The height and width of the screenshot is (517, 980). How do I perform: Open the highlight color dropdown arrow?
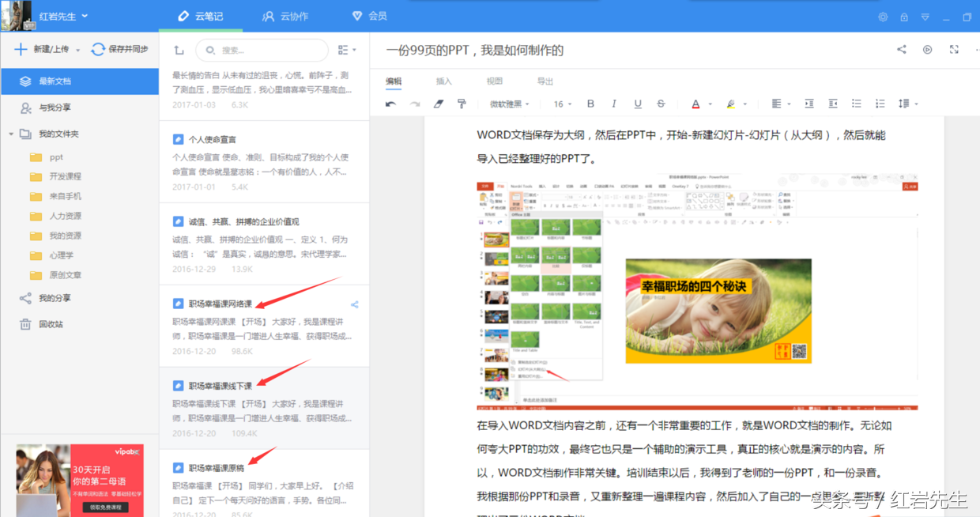(x=745, y=104)
